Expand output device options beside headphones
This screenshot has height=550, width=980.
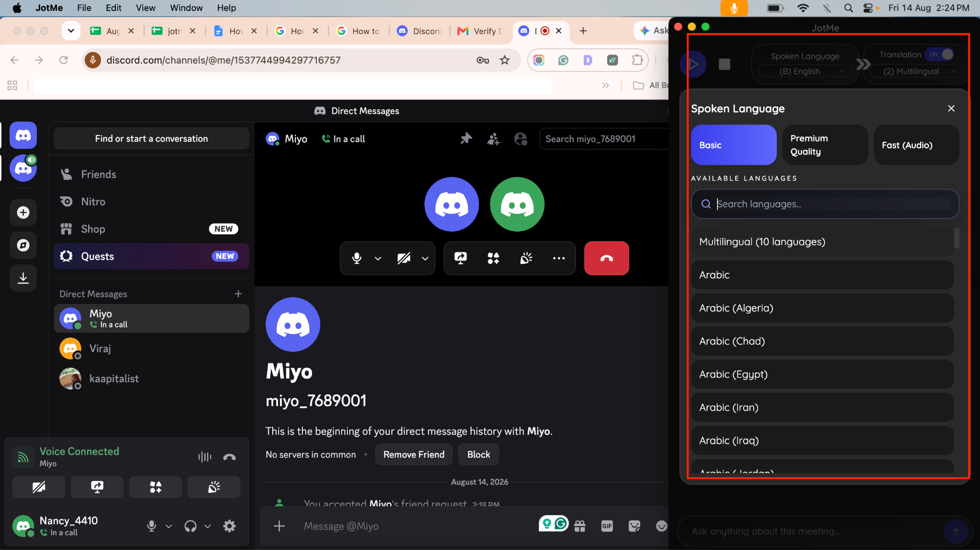click(208, 526)
